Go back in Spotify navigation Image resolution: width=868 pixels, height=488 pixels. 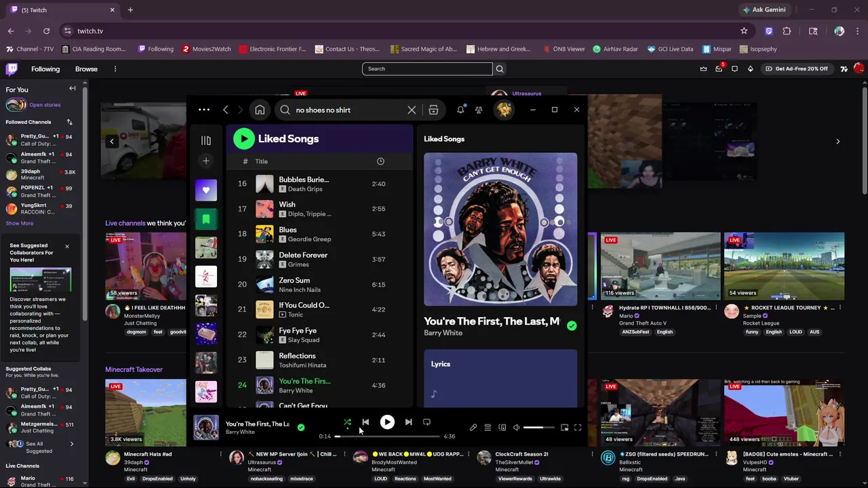[226, 110]
